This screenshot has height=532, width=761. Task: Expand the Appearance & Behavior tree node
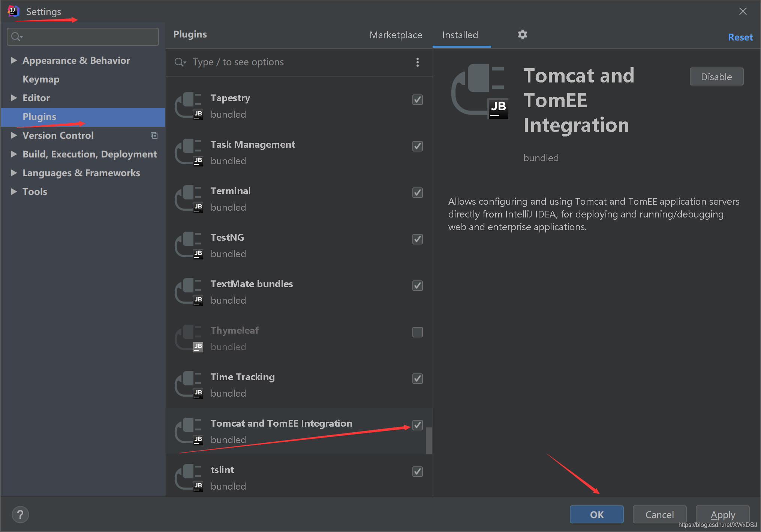click(14, 60)
